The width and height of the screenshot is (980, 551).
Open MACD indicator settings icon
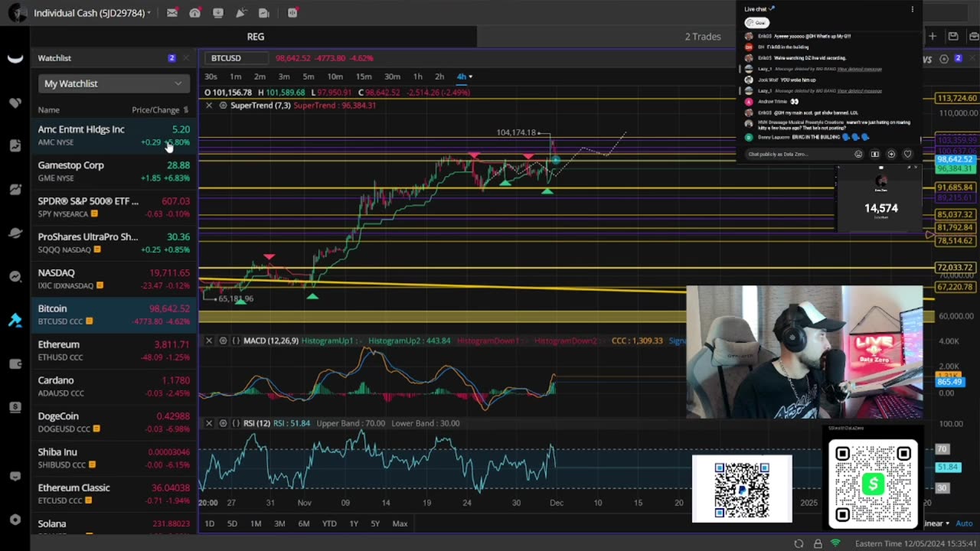[223, 341]
